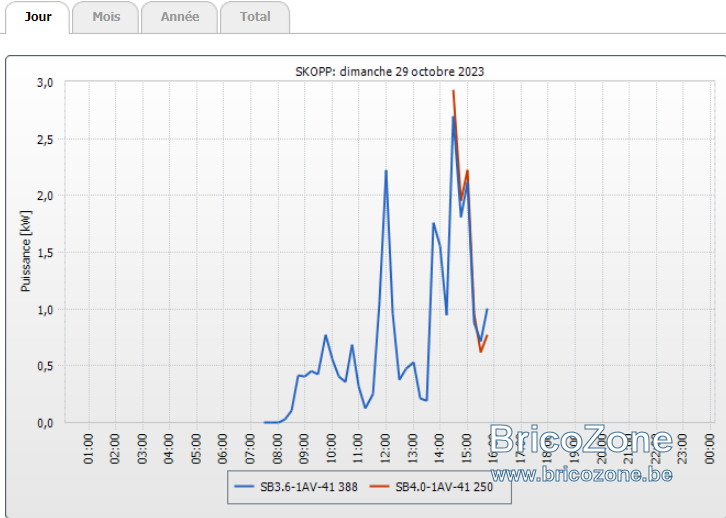The image size is (726, 518).
Task: Select legend entry SB3.6-1AV-41 388 text
Action: 309,487
